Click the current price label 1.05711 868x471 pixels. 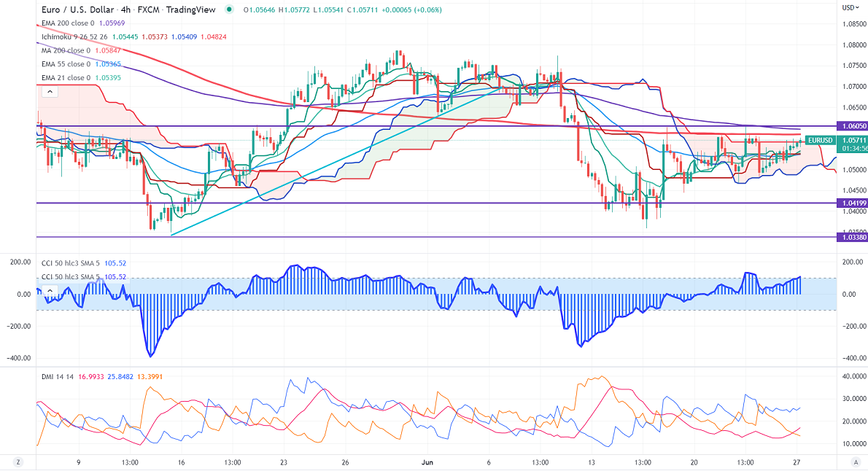[854, 141]
